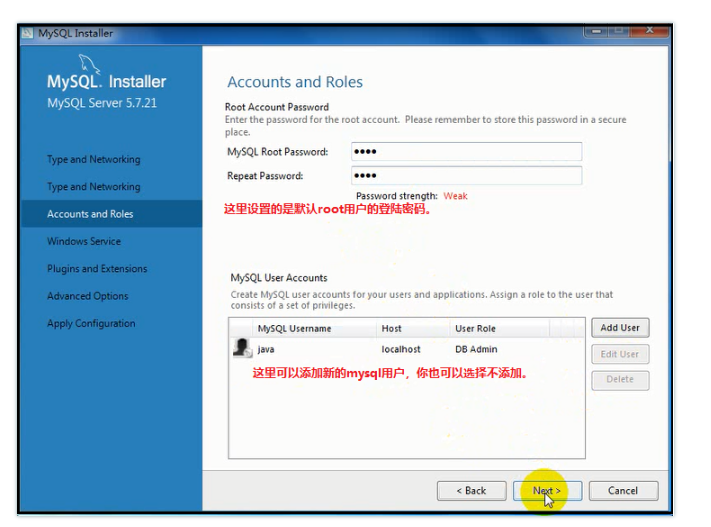Select the java username row
Viewport: 711px width, 527px height.
click(406, 349)
